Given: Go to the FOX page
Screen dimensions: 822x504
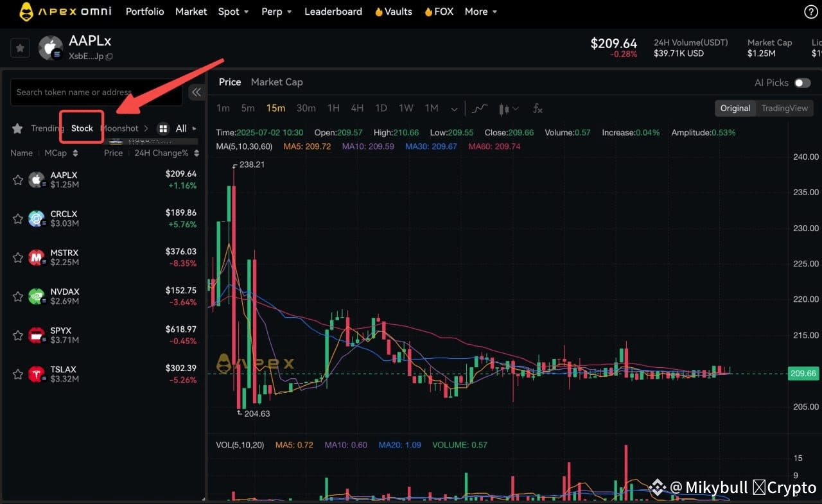Looking at the screenshot, I should point(439,12).
